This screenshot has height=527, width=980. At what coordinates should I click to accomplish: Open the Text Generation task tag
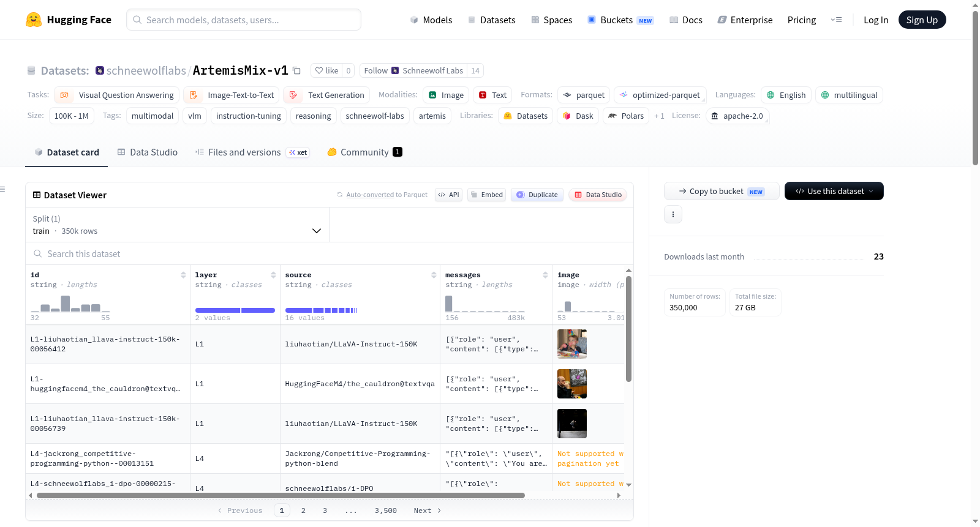point(326,95)
